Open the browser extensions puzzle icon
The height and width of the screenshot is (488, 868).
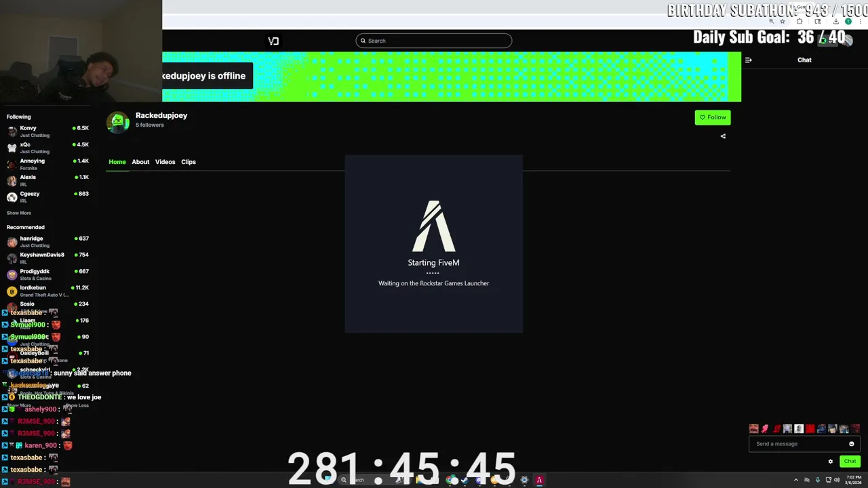click(x=800, y=21)
